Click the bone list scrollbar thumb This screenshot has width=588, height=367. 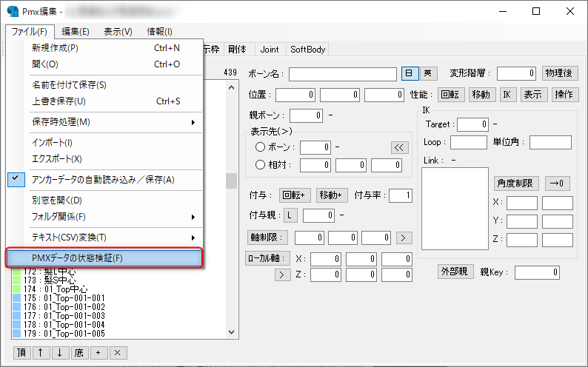[x=231, y=181]
